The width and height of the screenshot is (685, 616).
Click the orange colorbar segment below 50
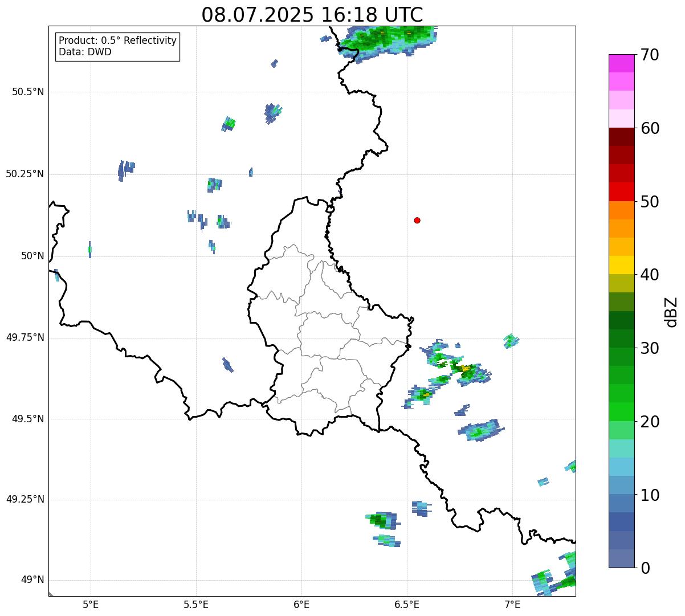(x=622, y=210)
